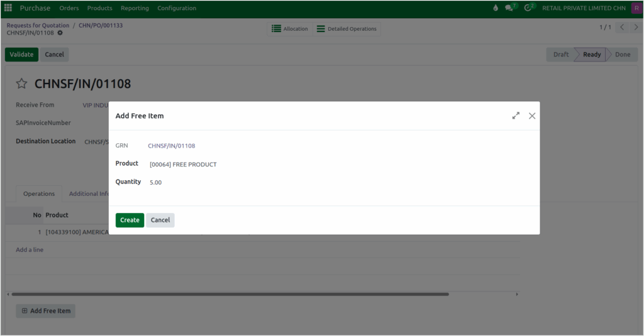644x336 pixels.
Task: Click the No column header
Action: pos(37,215)
